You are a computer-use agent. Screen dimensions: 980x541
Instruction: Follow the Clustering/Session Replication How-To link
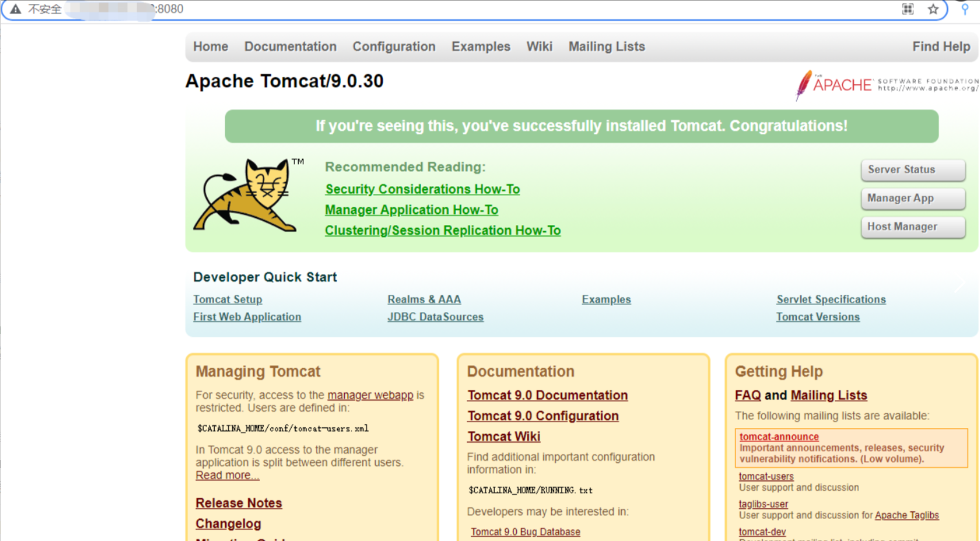(442, 230)
